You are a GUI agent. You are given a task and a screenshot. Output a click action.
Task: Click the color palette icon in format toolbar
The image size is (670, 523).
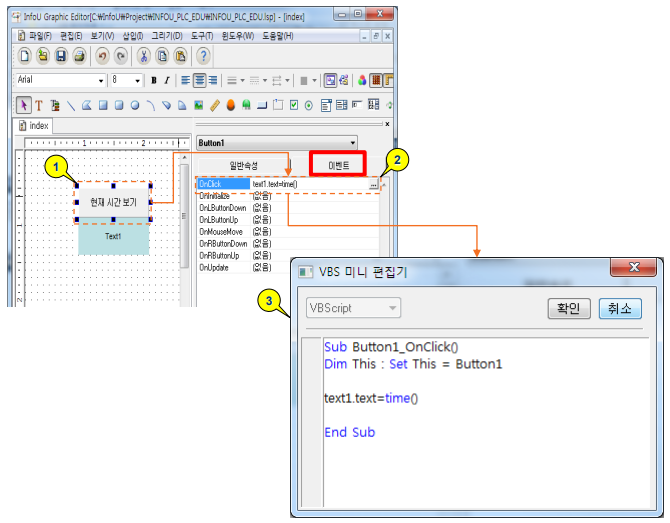click(362, 80)
